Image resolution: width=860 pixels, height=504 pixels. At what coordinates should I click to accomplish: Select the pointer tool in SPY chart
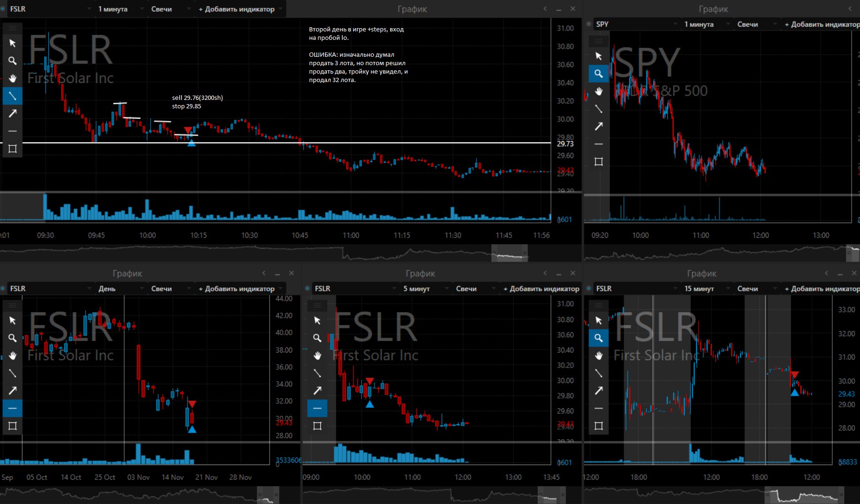point(599,56)
